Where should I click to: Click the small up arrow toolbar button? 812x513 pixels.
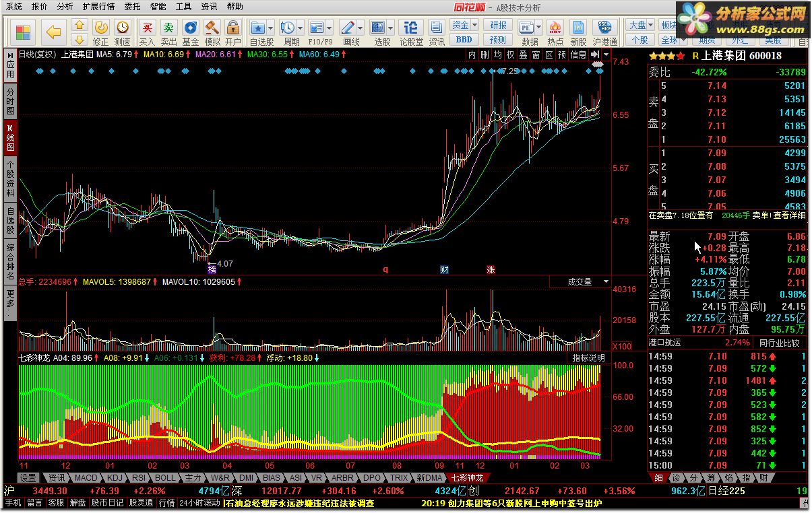(80, 26)
